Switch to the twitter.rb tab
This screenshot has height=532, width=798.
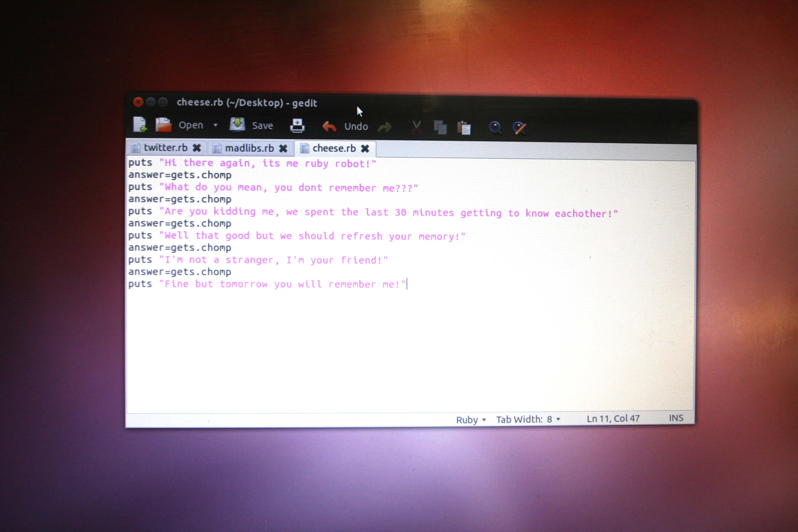(166, 148)
